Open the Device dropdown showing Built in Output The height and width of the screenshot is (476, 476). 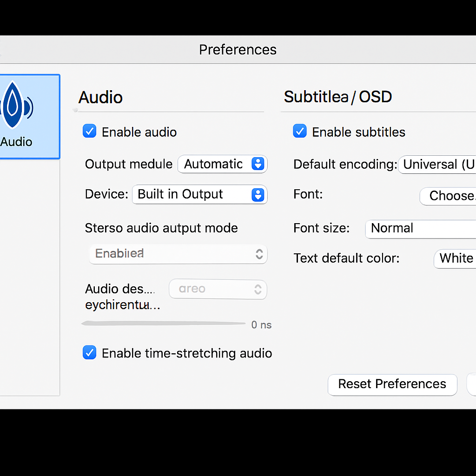[200, 194]
